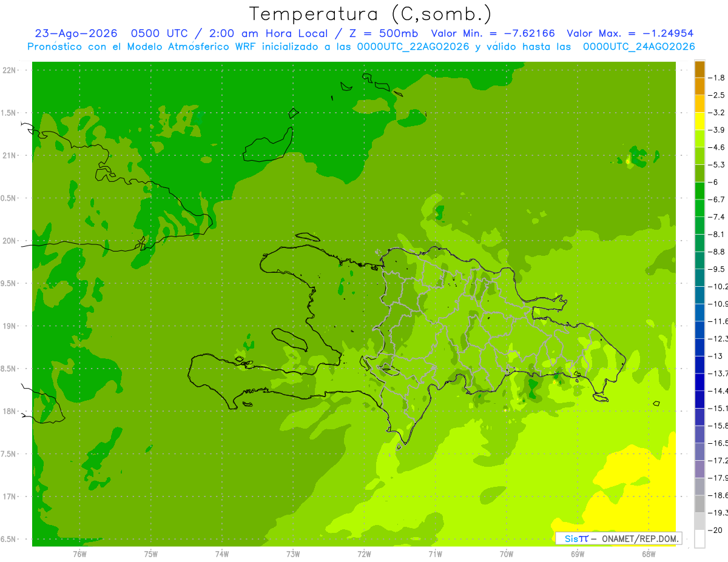
Task: Click the '74W' longitude axis label
Action: (222, 554)
